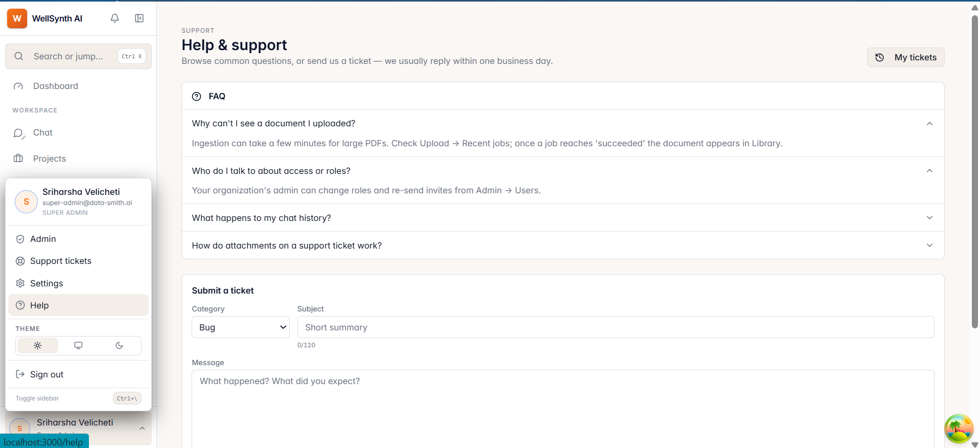Open Chat in workspace sidebar
Screen dimensions: 980x448
(x=78, y=133)
